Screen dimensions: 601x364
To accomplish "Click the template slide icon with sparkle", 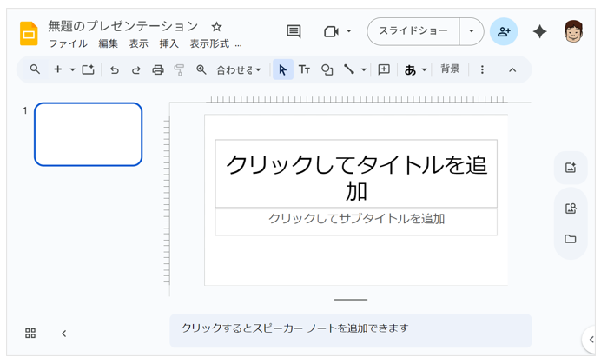I will click(x=89, y=69).
